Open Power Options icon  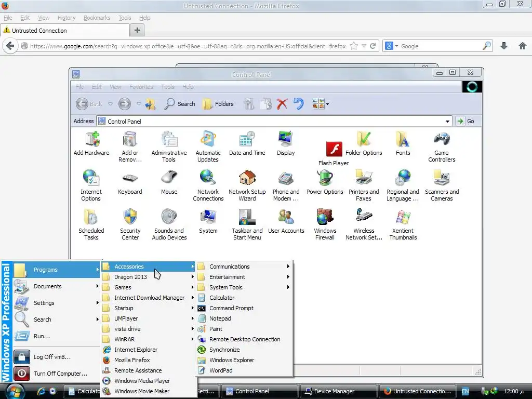coord(325,182)
